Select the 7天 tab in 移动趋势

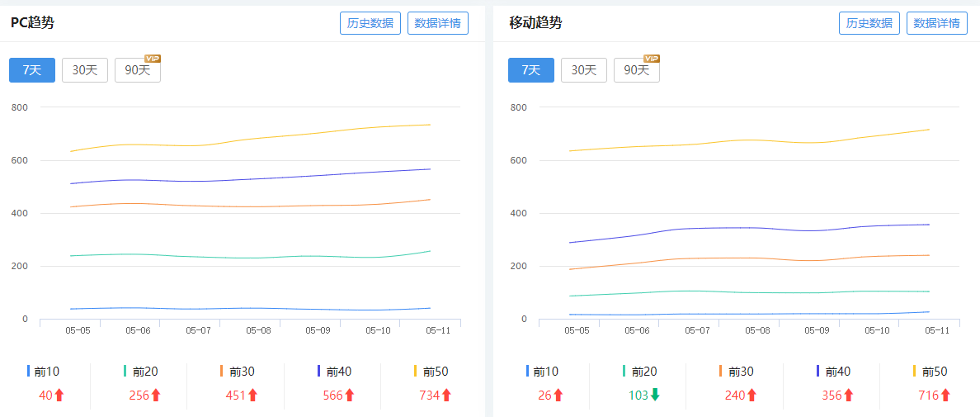(x=531, y=70)
